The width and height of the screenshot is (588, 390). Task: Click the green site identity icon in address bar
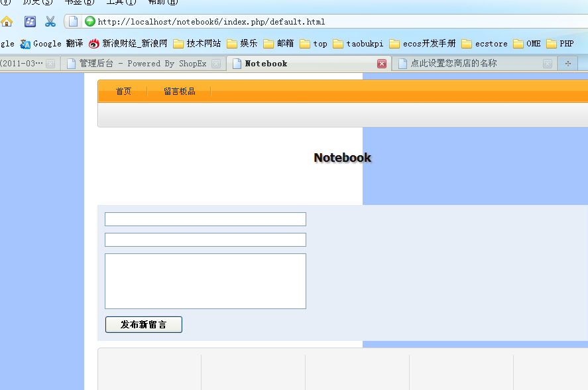click(x=90, y=22)
